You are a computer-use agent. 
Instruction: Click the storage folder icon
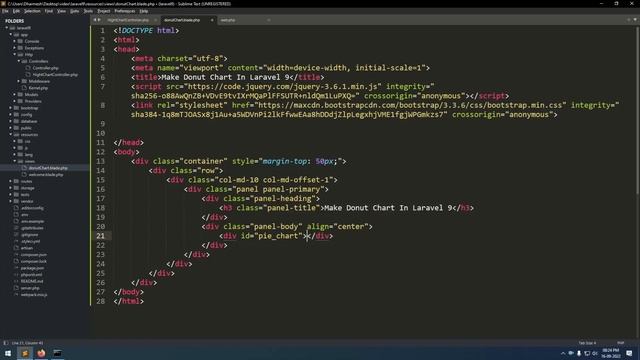[x=16, y=188]
